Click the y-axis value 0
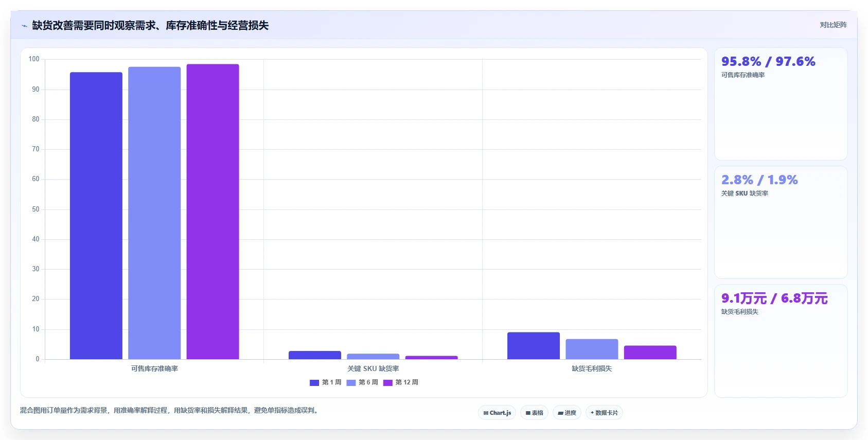This screenshot has width=868, height=440. 38,359
